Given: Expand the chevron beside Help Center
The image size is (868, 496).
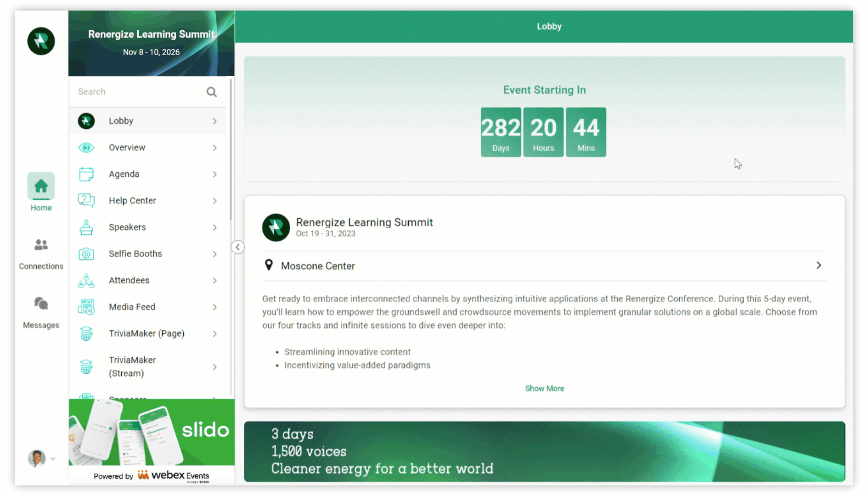Looking at the screenshot, I should tap(214, 201).
